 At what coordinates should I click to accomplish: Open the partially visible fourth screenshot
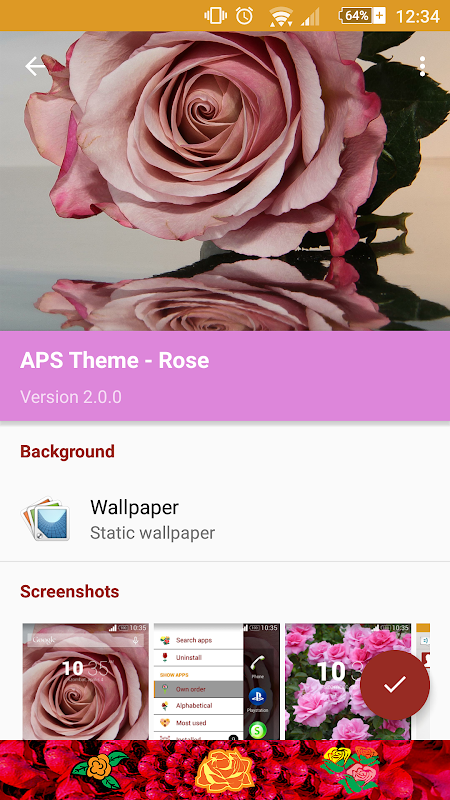[x=423, y=681]
